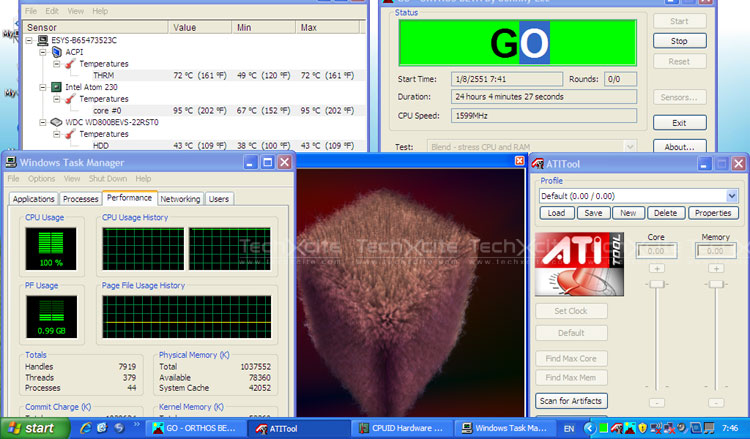Collapse the ACPI tree node
The width and height of the screenshot is (750, 439).
[43, 52]
